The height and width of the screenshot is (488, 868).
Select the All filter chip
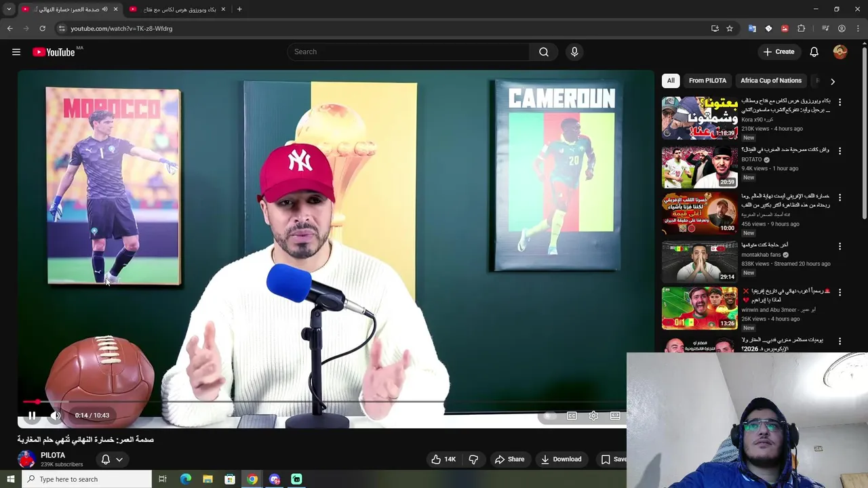pos(671,81)
